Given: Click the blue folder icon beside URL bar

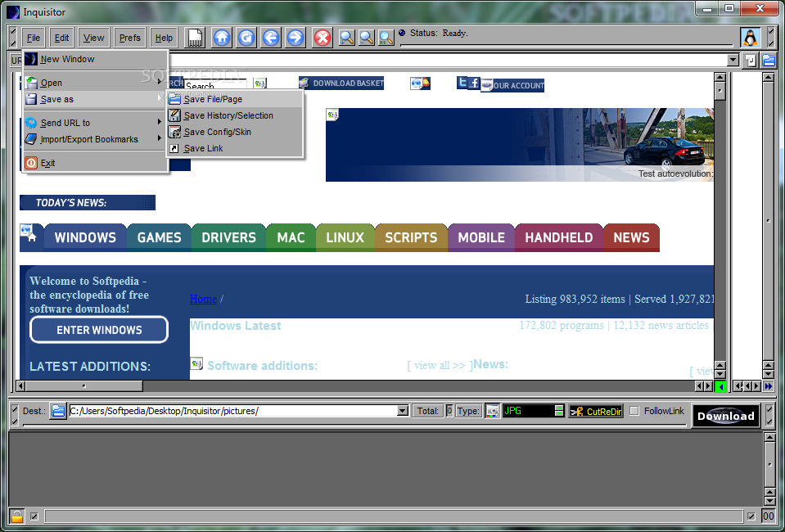Looking at the screenshot, I should click(769, 61).
